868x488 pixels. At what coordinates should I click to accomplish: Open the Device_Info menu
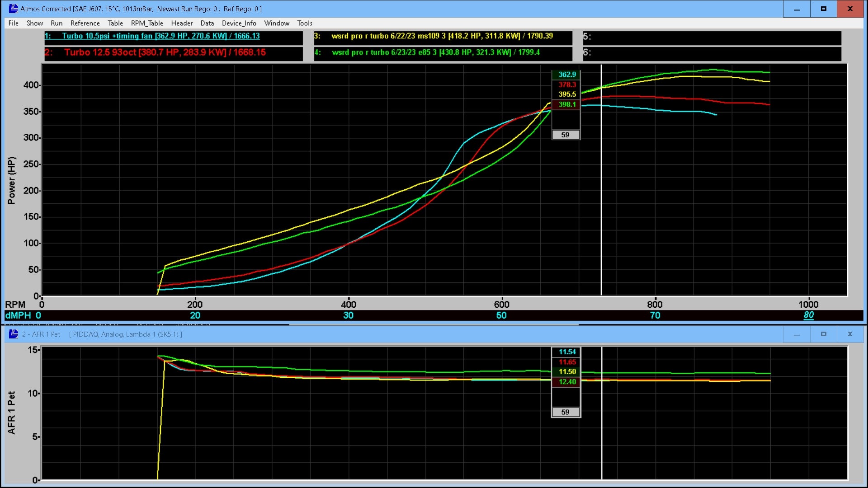coord(239,23)
